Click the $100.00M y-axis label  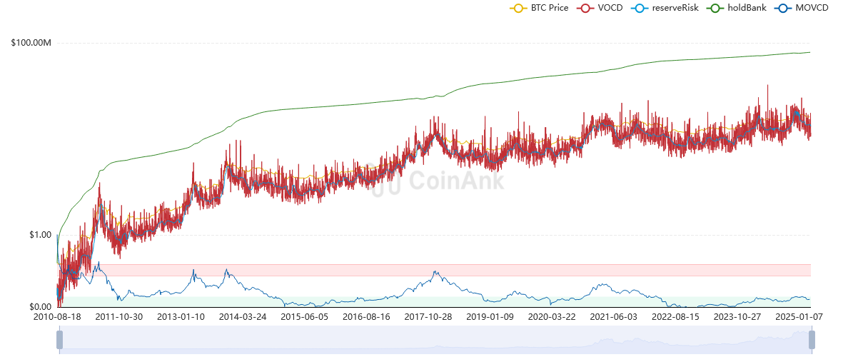click(31, 43)
